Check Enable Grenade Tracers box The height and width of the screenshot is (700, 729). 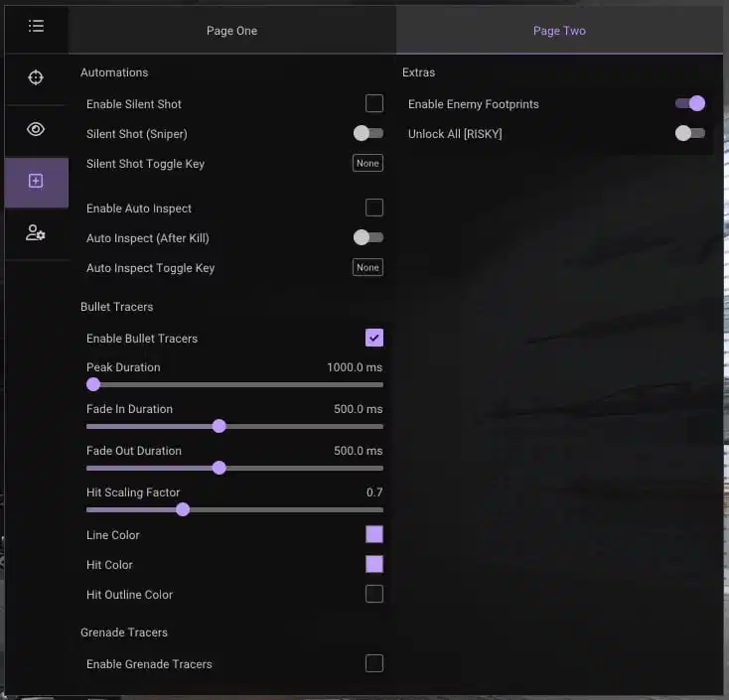click(x=374, y=663)
